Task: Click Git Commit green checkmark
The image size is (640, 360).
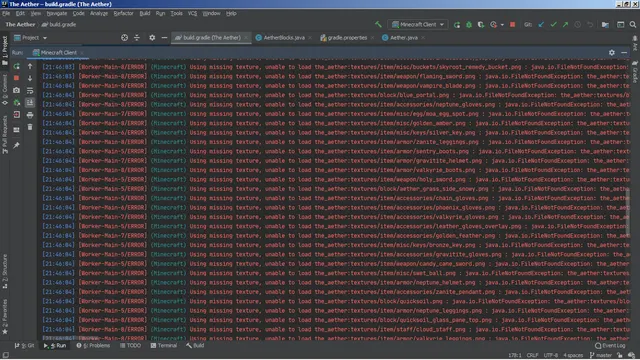Action: pos(553,25)
